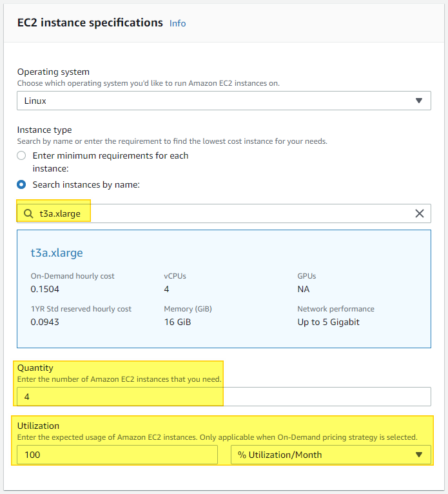Clear the instance search with the X icon

(x=420, y=213)
